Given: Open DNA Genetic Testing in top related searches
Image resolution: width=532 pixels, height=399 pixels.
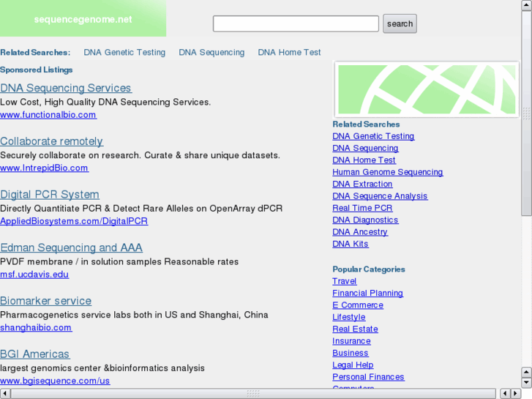Looking at the screenshot, I should (124, 52).
